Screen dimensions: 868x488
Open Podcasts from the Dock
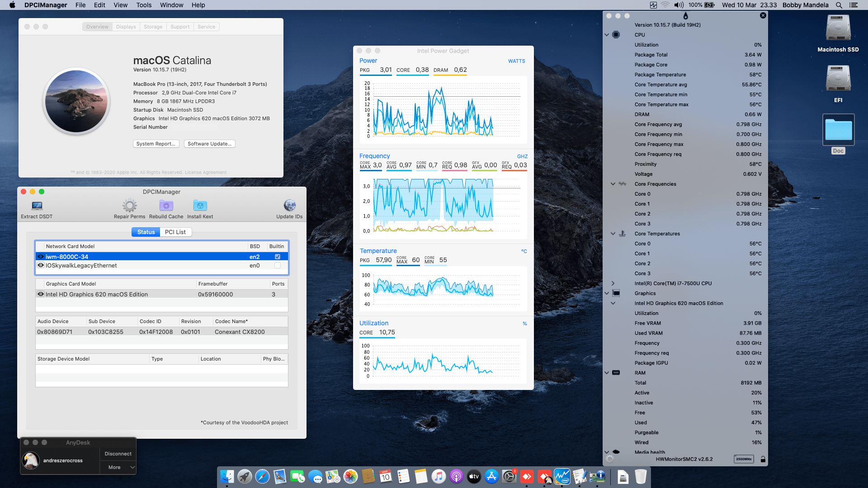tap(456, 476)
